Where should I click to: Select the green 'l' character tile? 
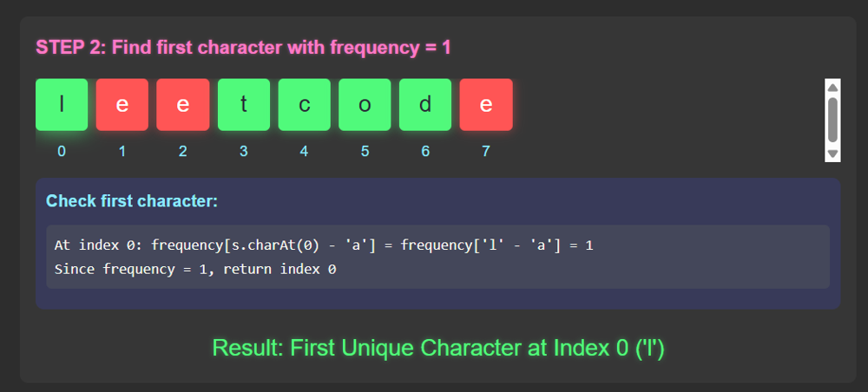tap(62, 105)
